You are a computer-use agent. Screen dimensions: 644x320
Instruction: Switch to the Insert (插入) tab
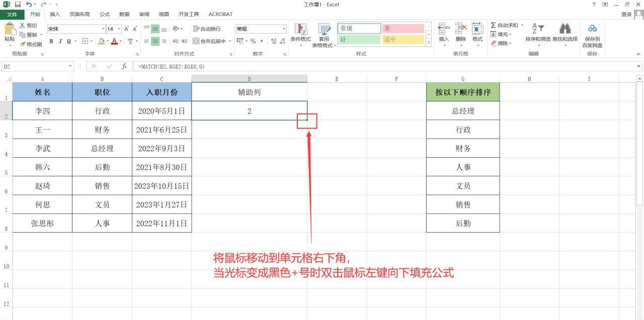55,14
